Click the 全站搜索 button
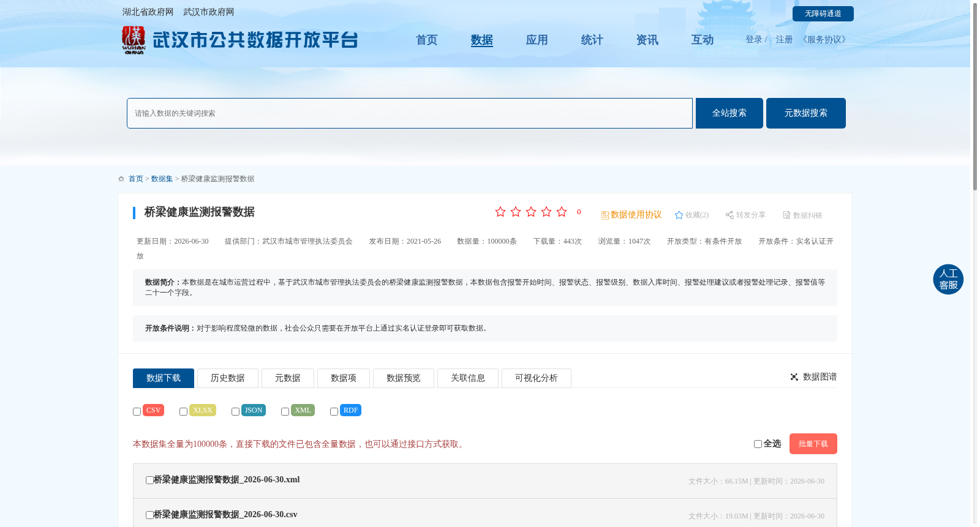The width and height of the screenshot is (980, 527). 729,113
